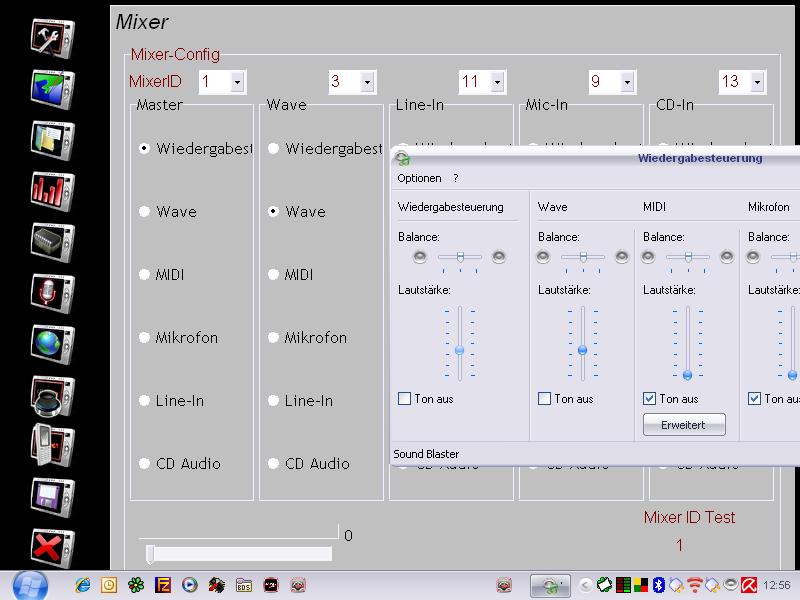
Task: Click the globe icon in sidebar
Action: tap(52, 342)
